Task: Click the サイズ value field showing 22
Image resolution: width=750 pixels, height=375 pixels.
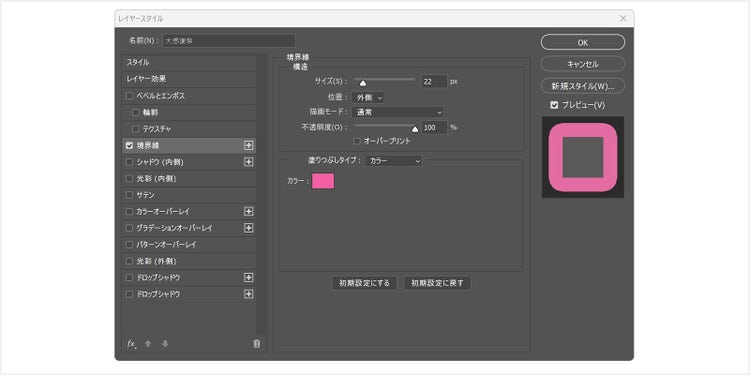Action: (434, 81)
